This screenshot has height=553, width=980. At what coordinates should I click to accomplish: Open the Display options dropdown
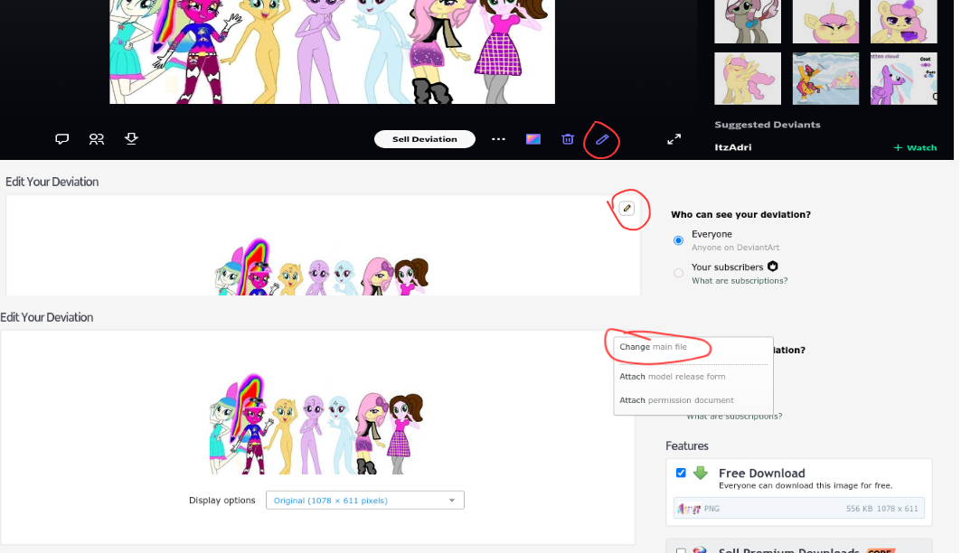tap(365, 500)
